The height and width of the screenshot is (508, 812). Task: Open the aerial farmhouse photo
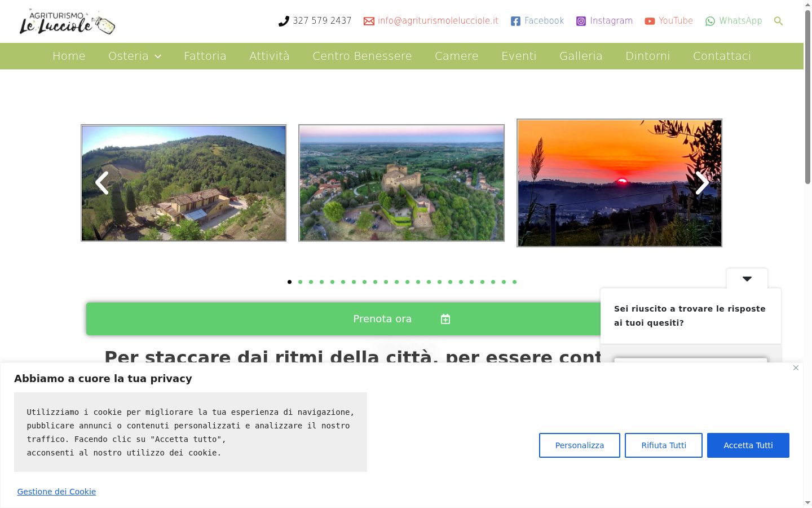click(184, 183)
